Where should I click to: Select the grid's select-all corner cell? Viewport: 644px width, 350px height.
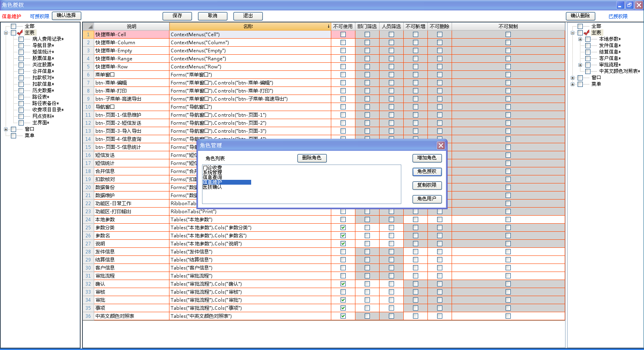tap(88, 26)
